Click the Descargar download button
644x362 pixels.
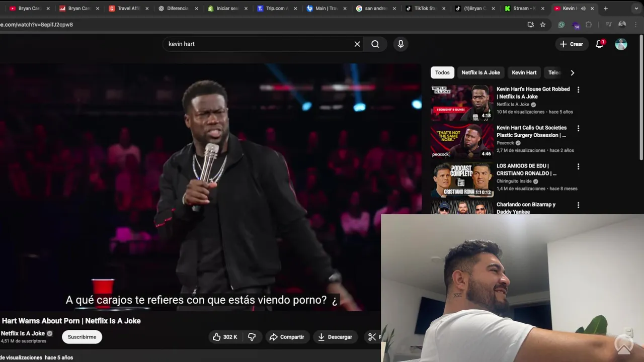click(335, 337)
